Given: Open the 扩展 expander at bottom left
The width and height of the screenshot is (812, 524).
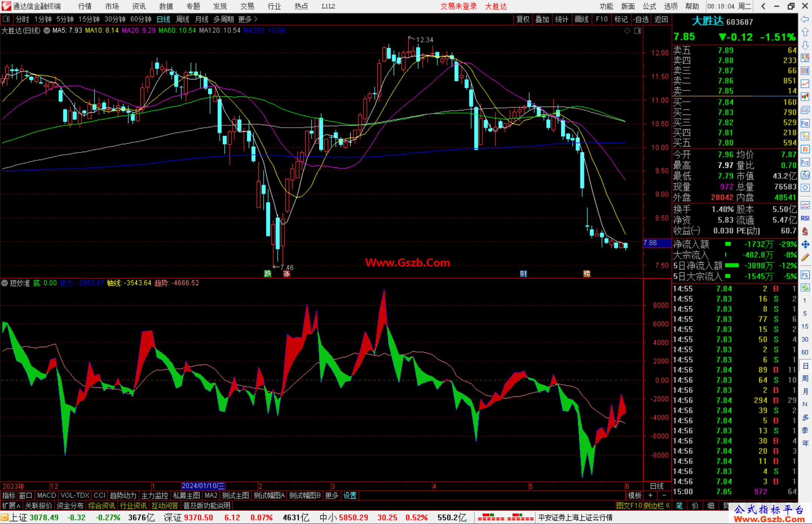Looking at the screenshot, I should click(x=11, y=506).
